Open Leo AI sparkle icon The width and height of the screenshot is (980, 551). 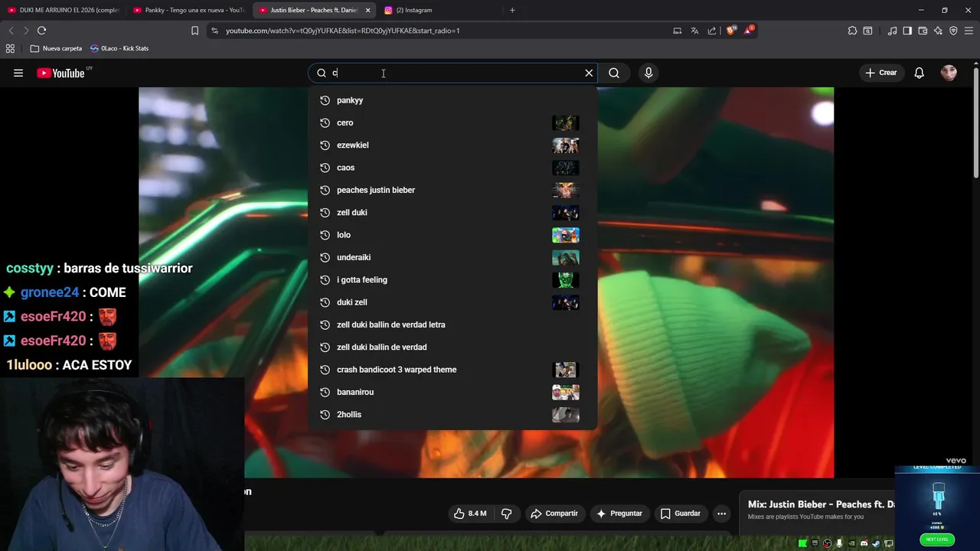tap(938, 31)
